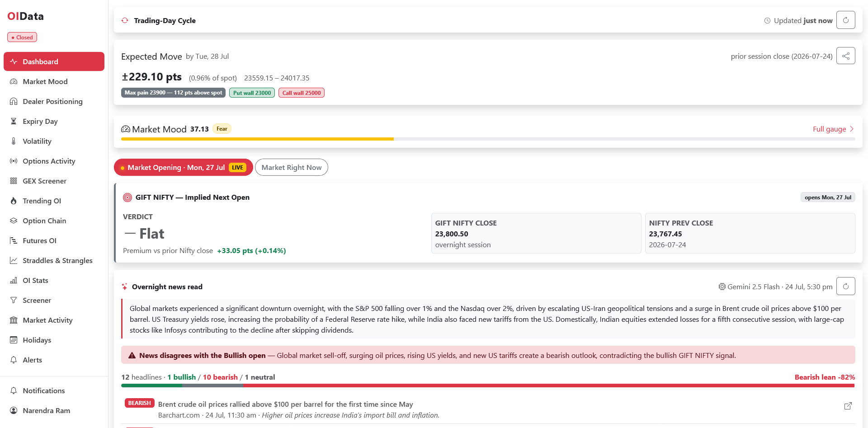Click the Volatility thermometer icon

tap(14, 141)
